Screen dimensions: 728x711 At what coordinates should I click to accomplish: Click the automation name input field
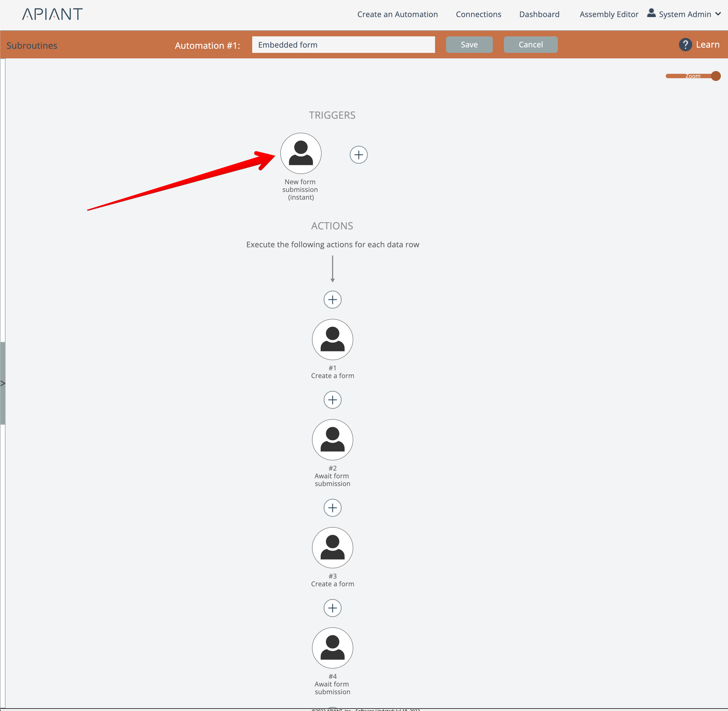[343, 45]
